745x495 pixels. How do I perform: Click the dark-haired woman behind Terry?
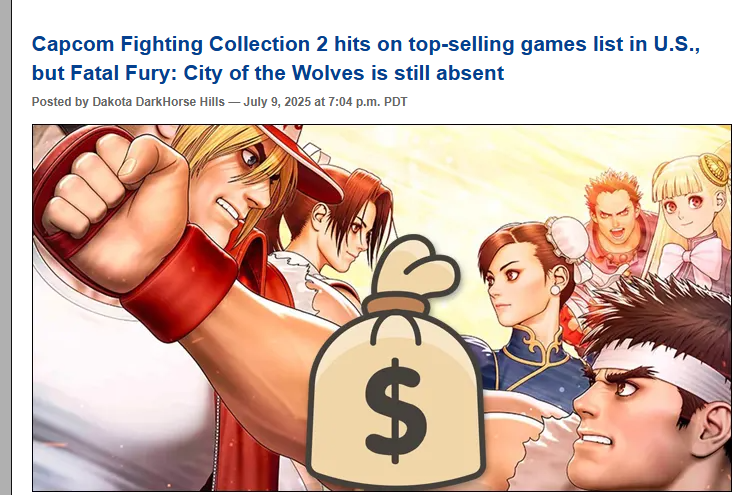[x=344, y=223]
